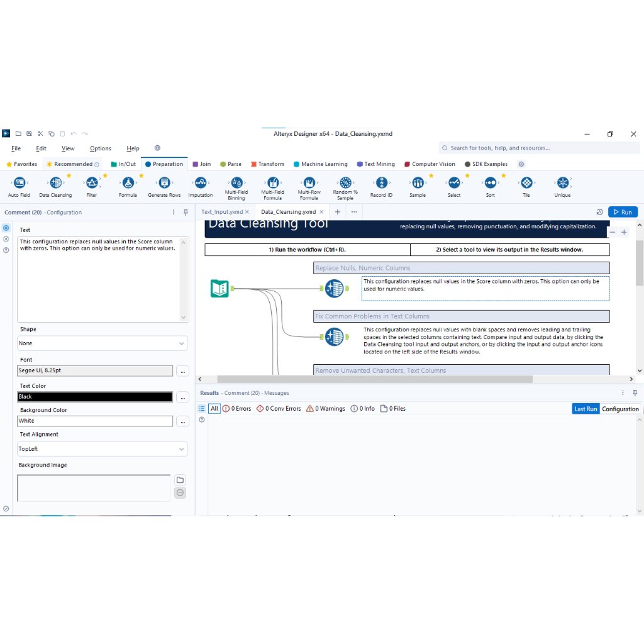
Task: Filter results by 0 Files
Action: pyautogui.click(x=393, y=409)
